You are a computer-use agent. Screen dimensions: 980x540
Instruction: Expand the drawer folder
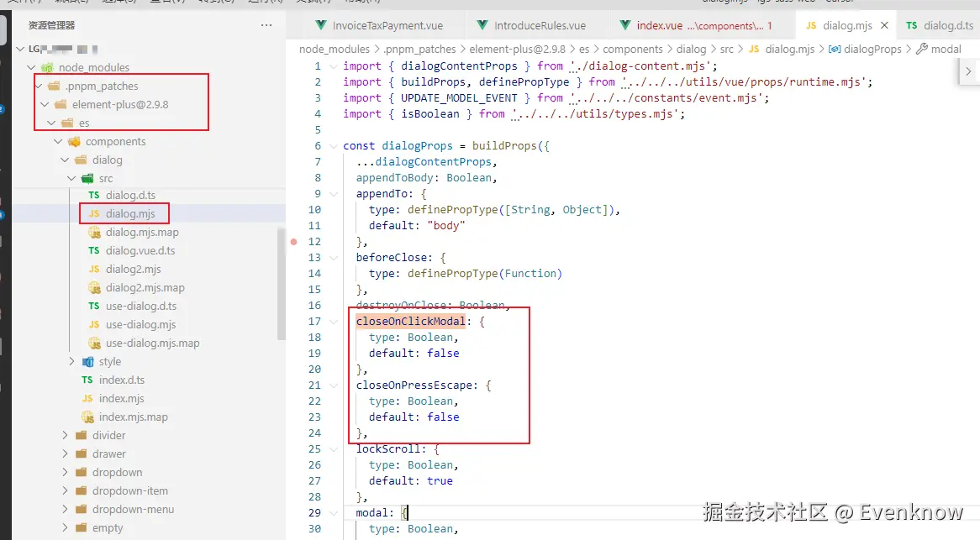pos(108,453)
